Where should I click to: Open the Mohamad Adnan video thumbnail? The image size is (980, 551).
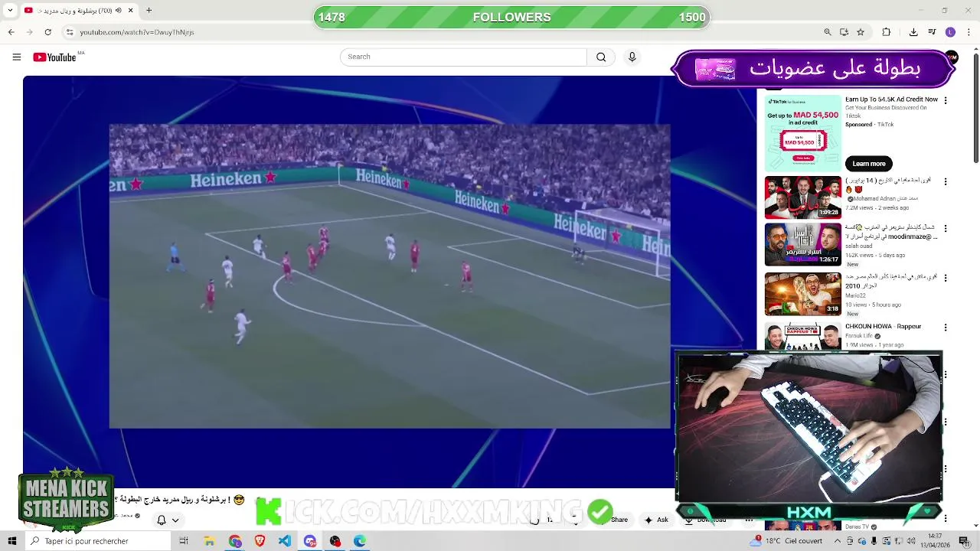coord(802,197)
